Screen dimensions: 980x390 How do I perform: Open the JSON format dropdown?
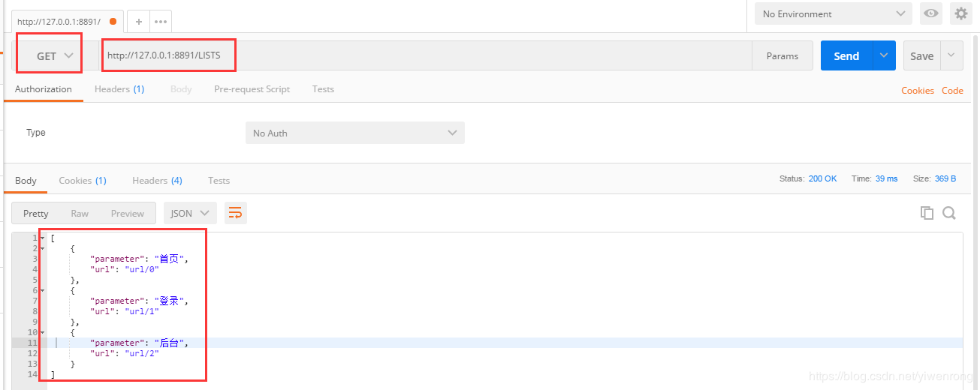point(190,213)
